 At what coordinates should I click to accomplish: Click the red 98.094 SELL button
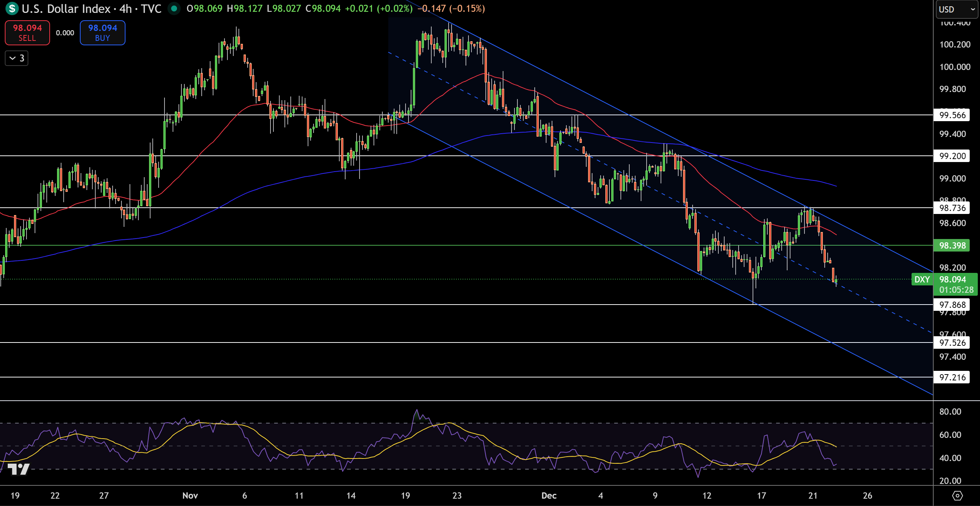(x=27, y=33)
